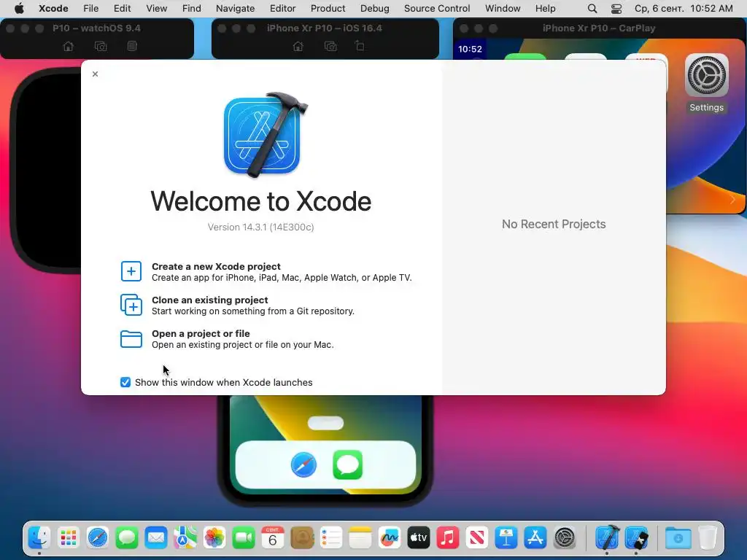Click the Clone an existing project title
The height and width of the screenshot is (560, 747).
coord(209,300)
